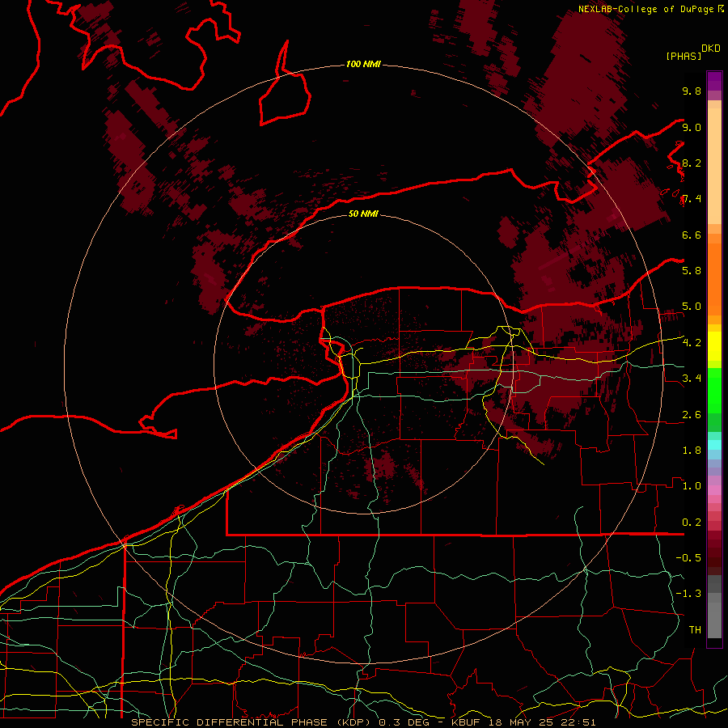
Task: Click the pink segment of the color bar
Action: point(714,490)
